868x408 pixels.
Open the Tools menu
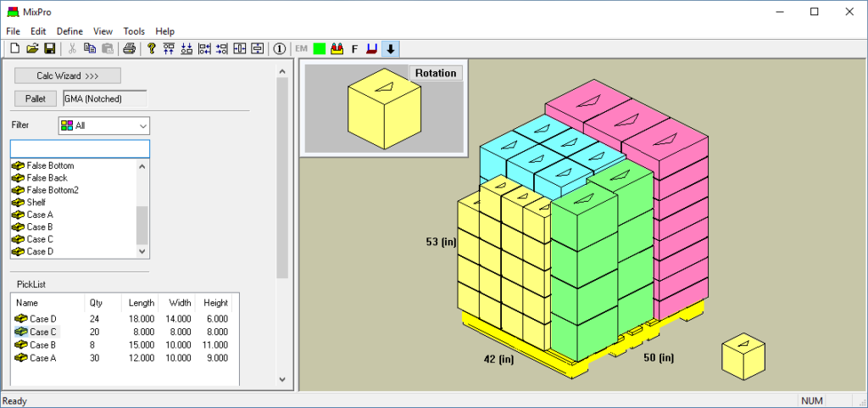click(x=133, y=31)
